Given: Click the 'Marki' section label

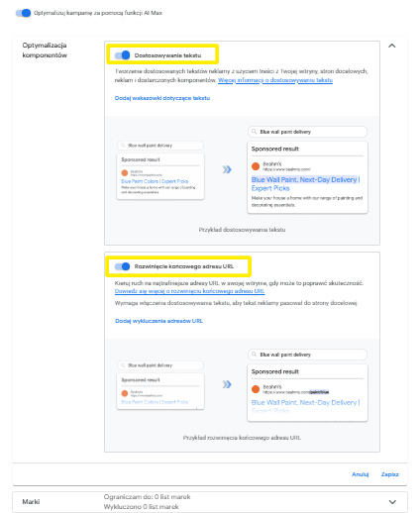Looking at the screenshot, I should click(x=31, y=502).
